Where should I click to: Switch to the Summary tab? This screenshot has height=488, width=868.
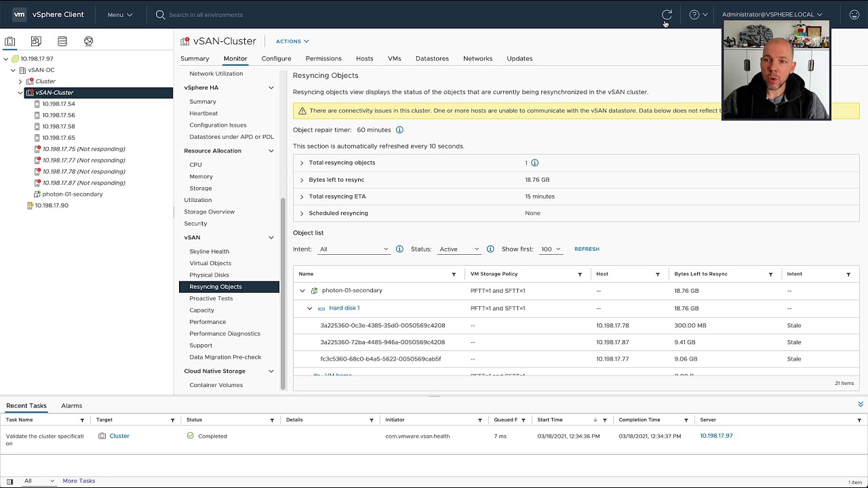[195, 58]
